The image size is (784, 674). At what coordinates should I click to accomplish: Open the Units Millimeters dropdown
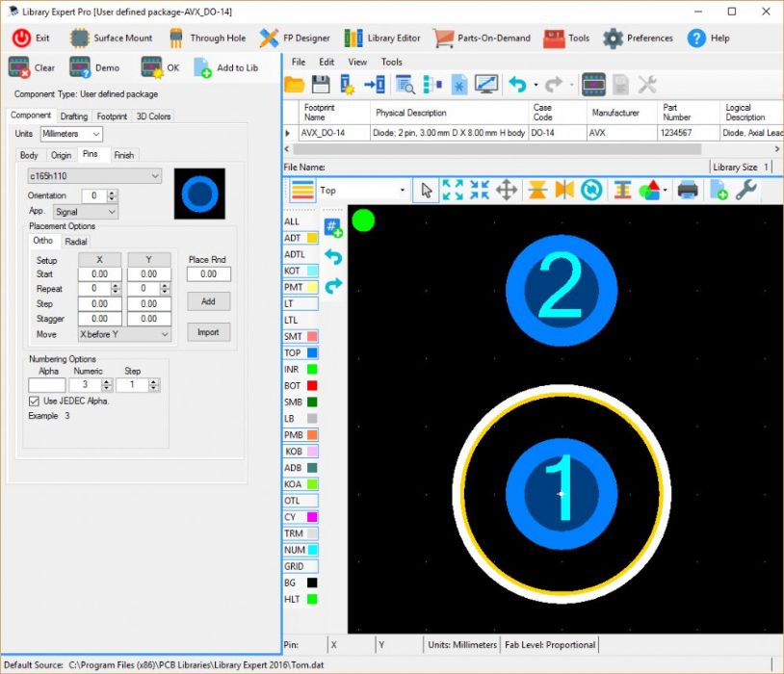coord(71,134)
